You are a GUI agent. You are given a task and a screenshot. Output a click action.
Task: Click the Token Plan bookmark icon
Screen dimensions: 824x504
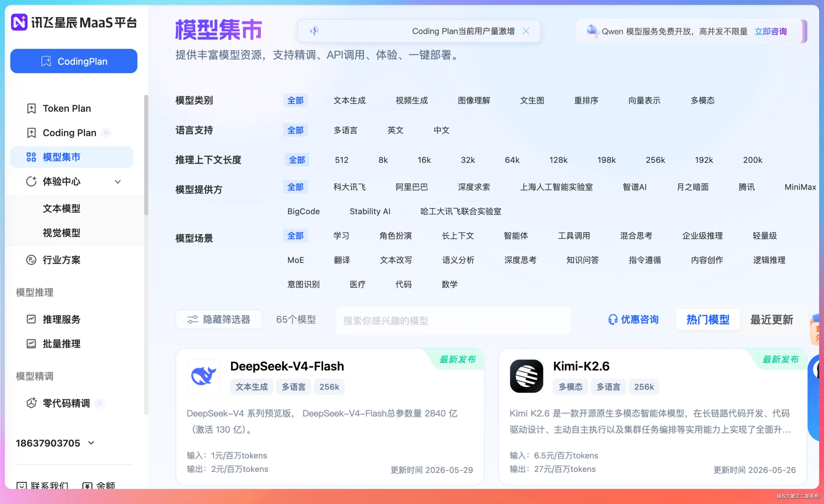[x=31, y=108]
